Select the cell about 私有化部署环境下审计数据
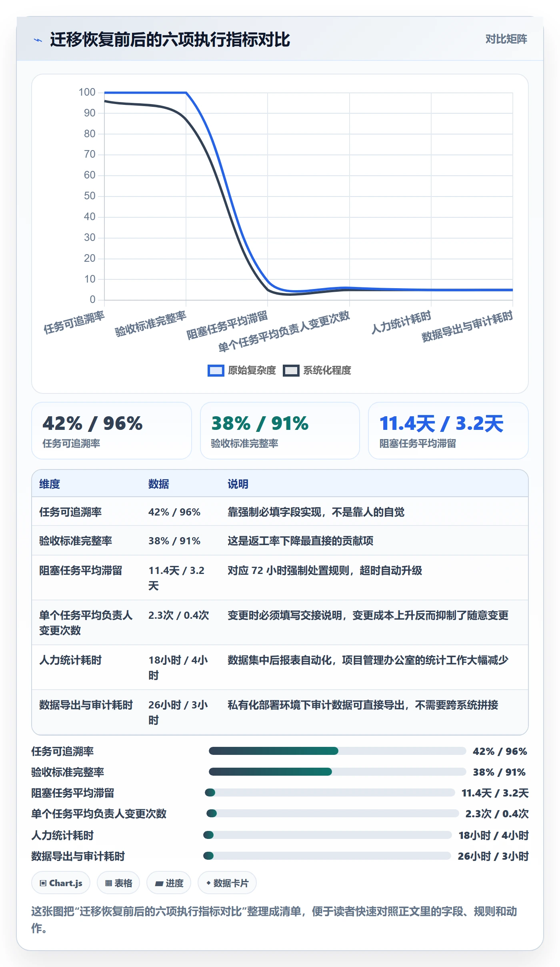Screen dimensions: 560x967 coord(363,705)
